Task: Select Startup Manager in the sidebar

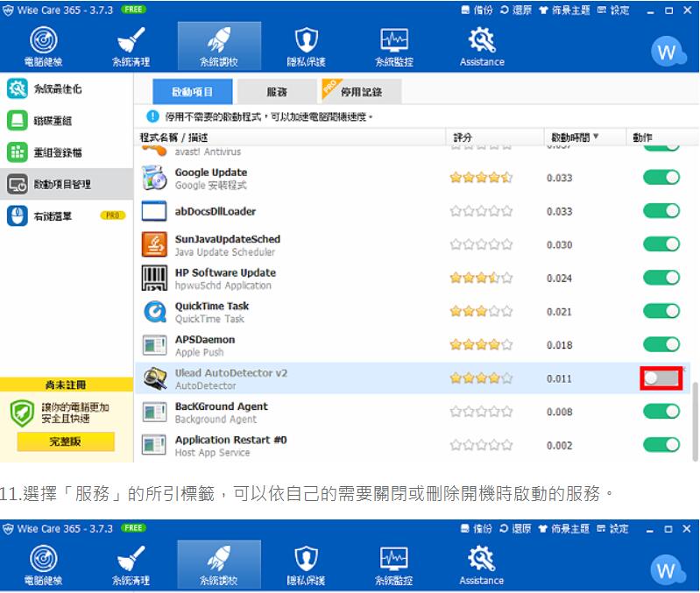Action: [67, 184]
